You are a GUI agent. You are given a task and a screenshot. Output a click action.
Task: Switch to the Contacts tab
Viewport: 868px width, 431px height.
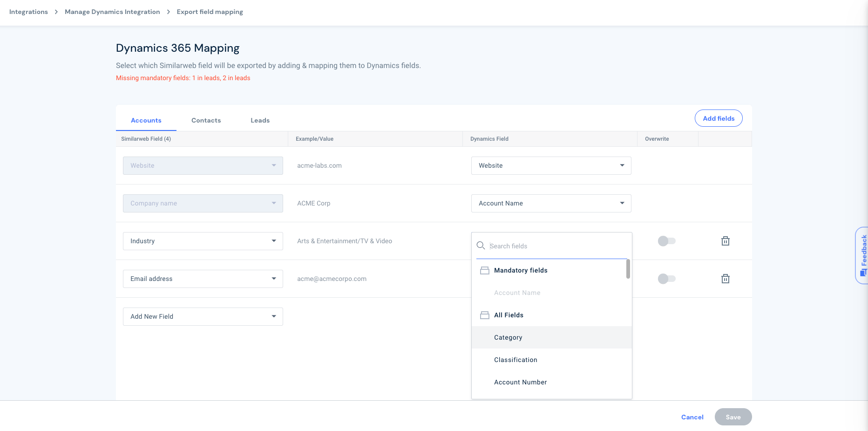point(206,120)
